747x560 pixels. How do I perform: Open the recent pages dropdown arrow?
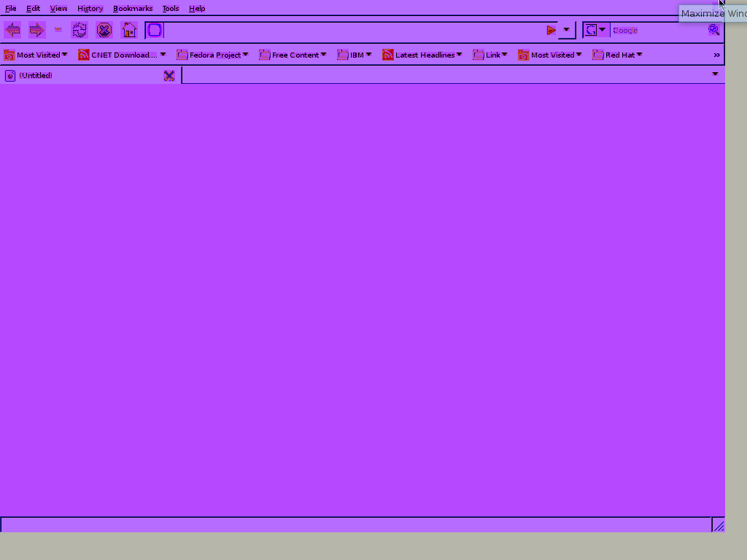pos(58,30)
